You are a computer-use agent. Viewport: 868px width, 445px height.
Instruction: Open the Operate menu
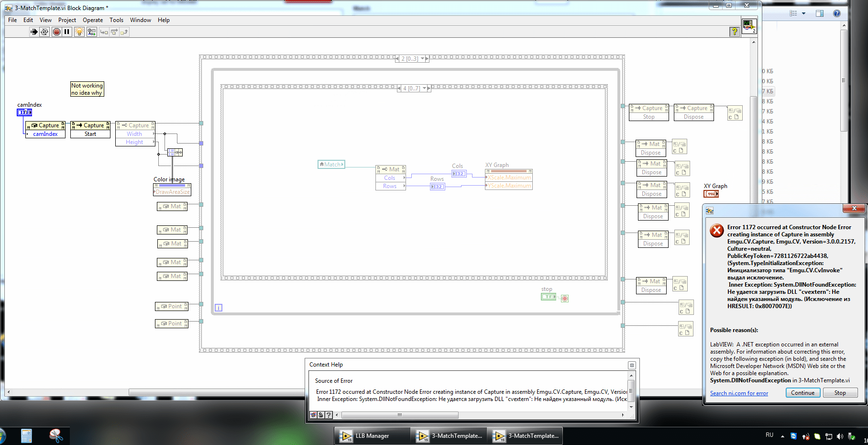[x=92, y=20]
